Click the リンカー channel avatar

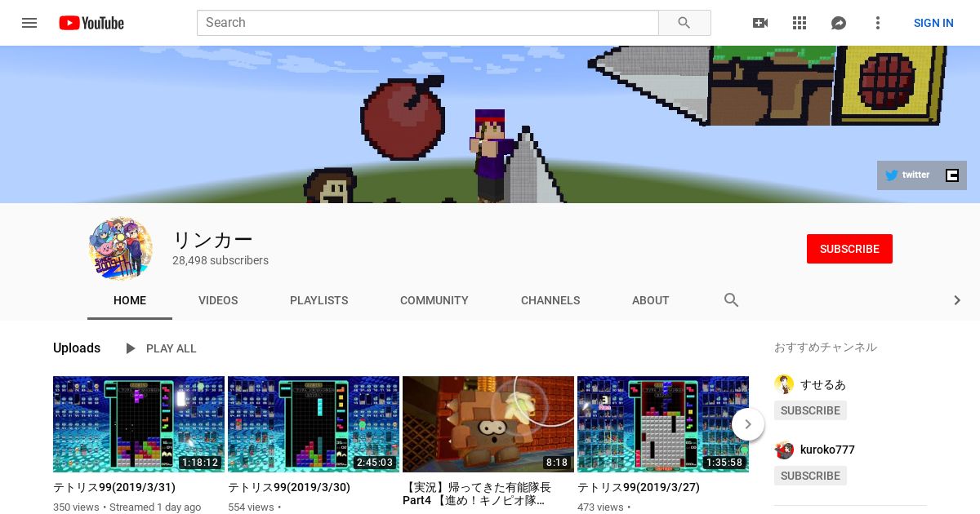tap(120, 248)
